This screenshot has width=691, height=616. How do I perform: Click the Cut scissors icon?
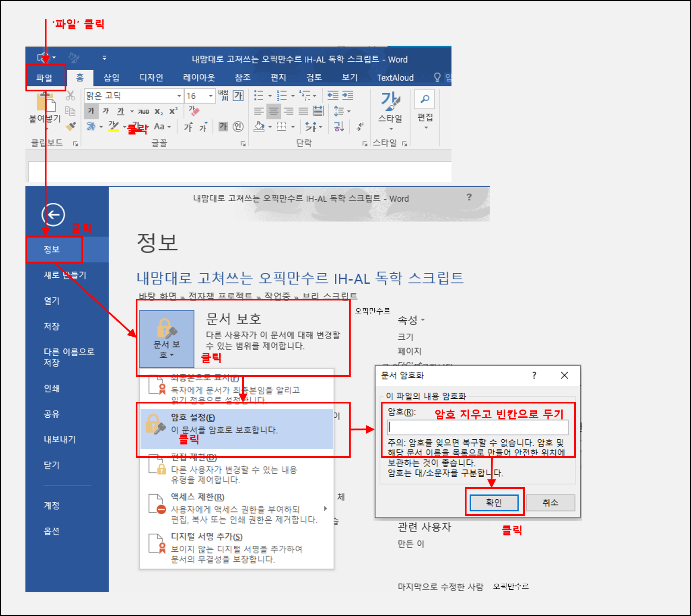pyautogui.click(x=71, y=96)
